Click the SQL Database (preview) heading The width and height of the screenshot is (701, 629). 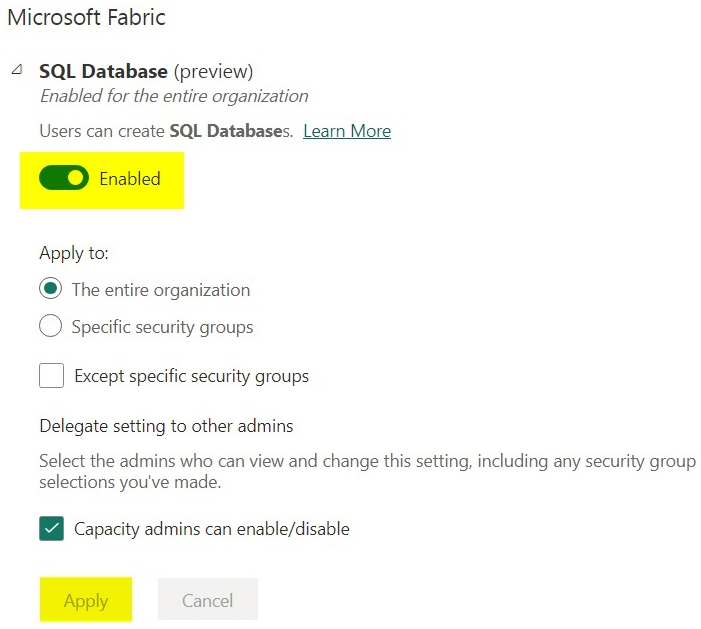click(146, 71)
